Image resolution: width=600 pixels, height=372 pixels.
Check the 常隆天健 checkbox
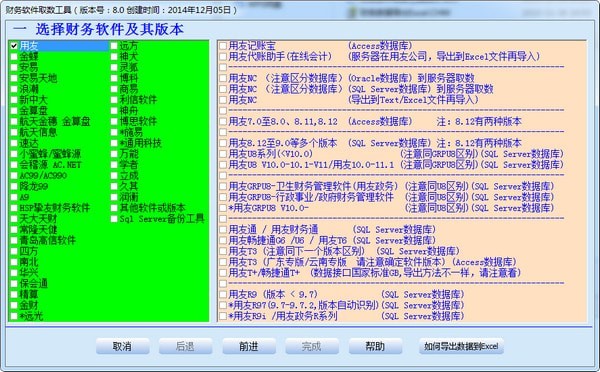[14, 230]
